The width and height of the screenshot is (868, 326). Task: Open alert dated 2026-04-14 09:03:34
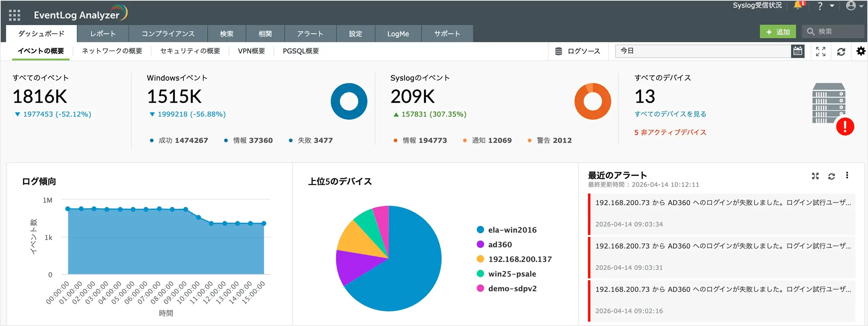(722, 214)
